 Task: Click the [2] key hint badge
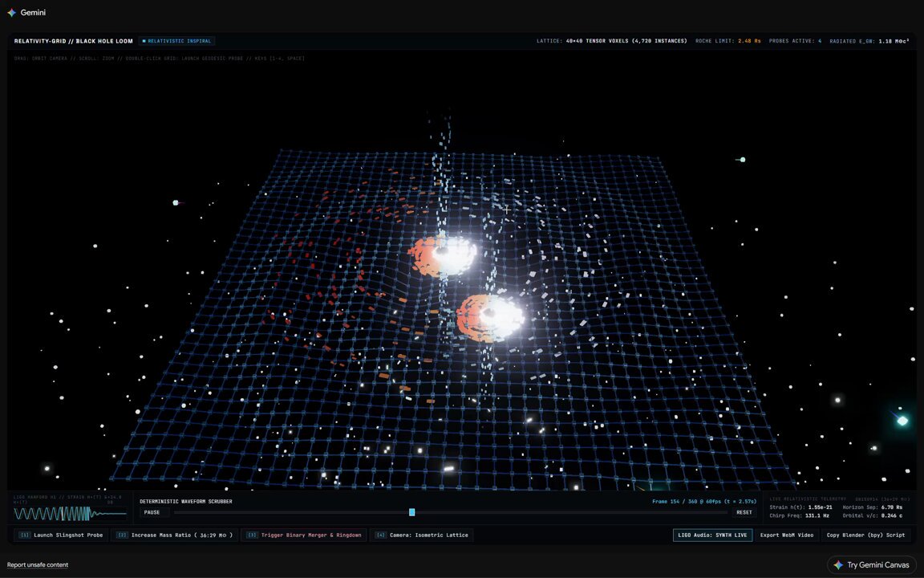pos(122,535)
